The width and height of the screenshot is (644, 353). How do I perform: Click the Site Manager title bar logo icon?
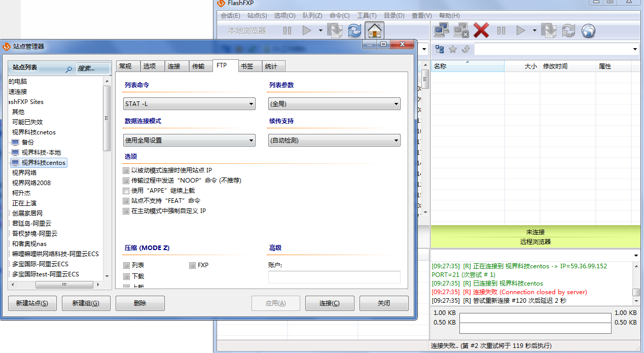coord(7,46)
